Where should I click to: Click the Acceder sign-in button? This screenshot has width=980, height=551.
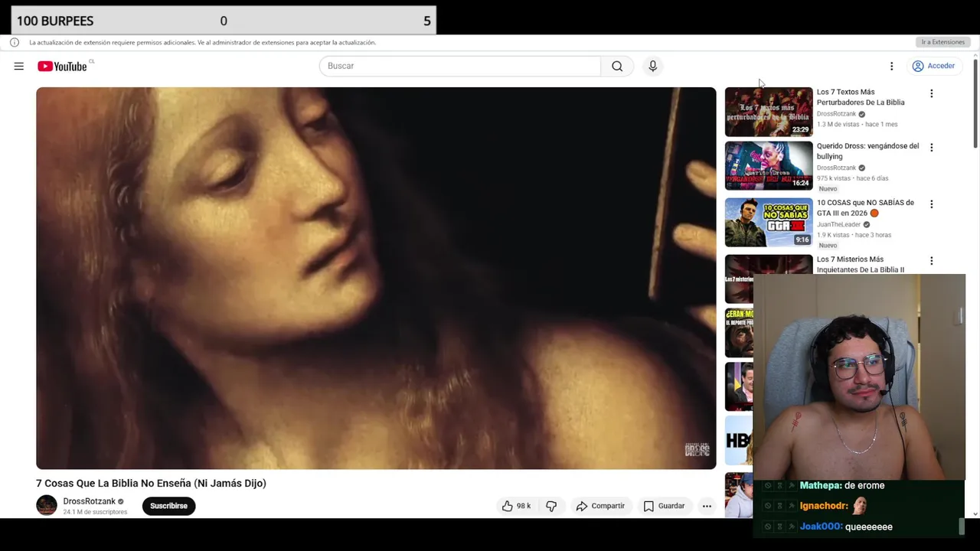[933, 66]
